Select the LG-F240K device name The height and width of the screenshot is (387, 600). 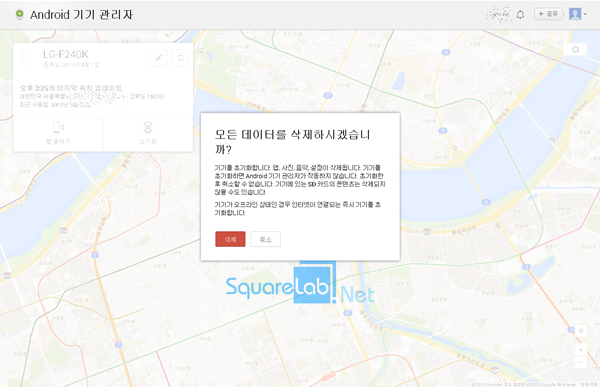65,55
